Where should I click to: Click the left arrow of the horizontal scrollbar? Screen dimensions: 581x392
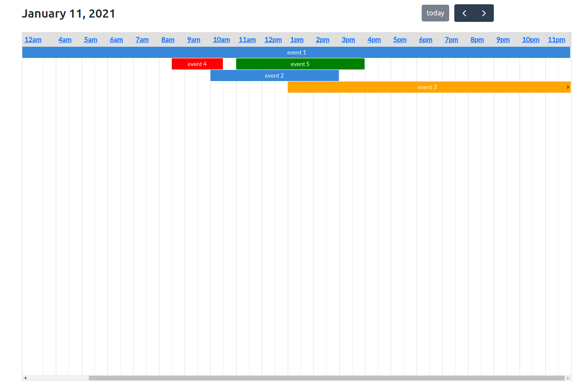[x=25, y=378]
